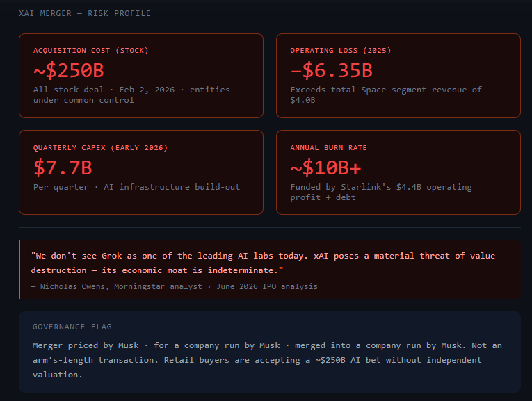Select the GOVERNANCE FLAG heading

tap(72, 327)
